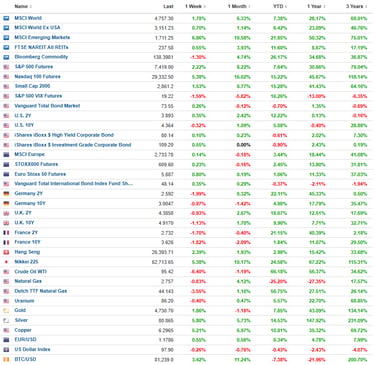Sort by YTD column header
This screenshot has width=375, height=365.
[x=280, y=6]
